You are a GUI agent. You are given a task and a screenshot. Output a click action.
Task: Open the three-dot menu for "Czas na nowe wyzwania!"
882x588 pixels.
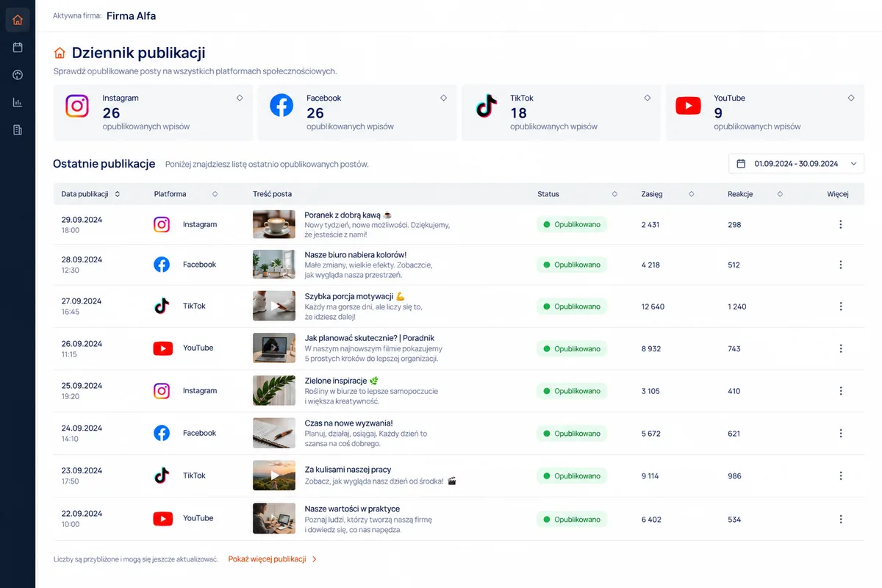841,434
